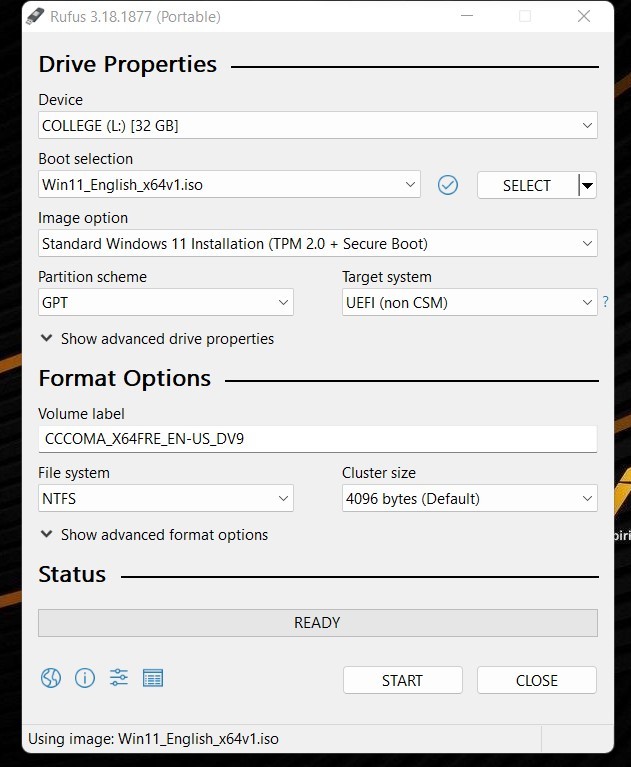
Task: Click the SELECT button
Action: (527, 185)
